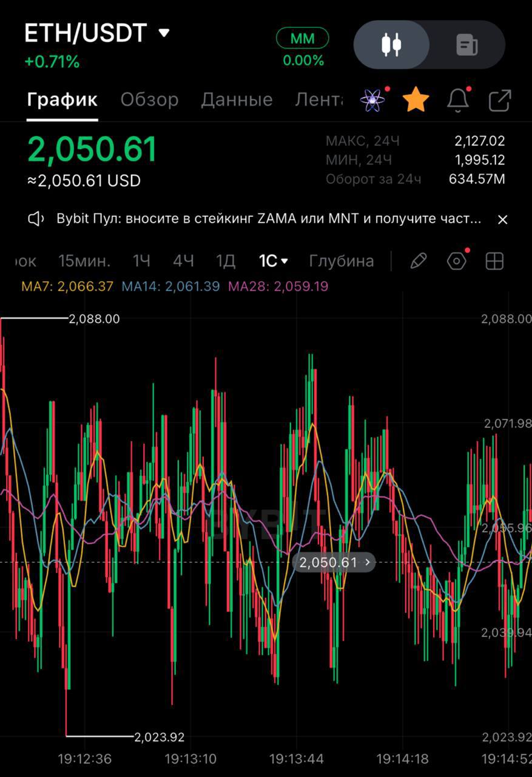Switch to the Обзор tab

149,100
